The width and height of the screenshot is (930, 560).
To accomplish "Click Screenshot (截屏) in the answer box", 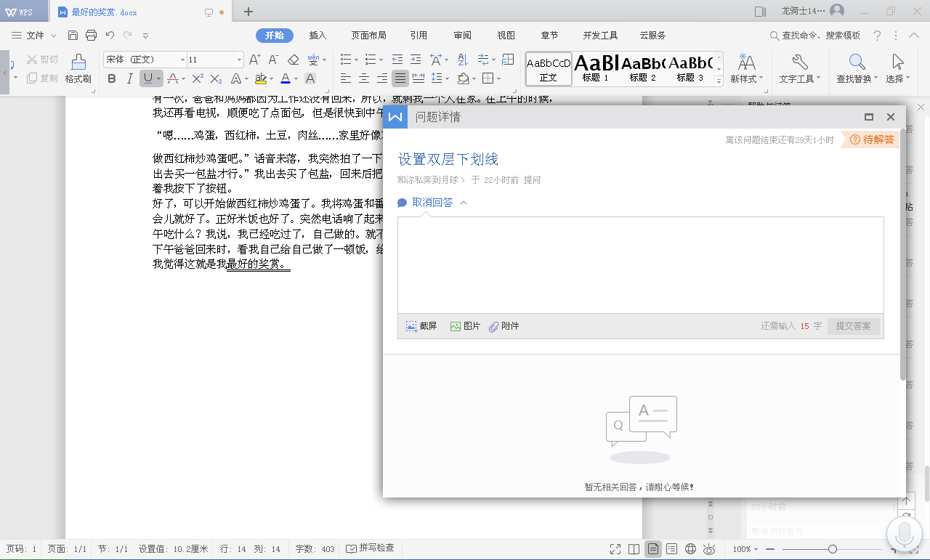I will pos(421,326).
